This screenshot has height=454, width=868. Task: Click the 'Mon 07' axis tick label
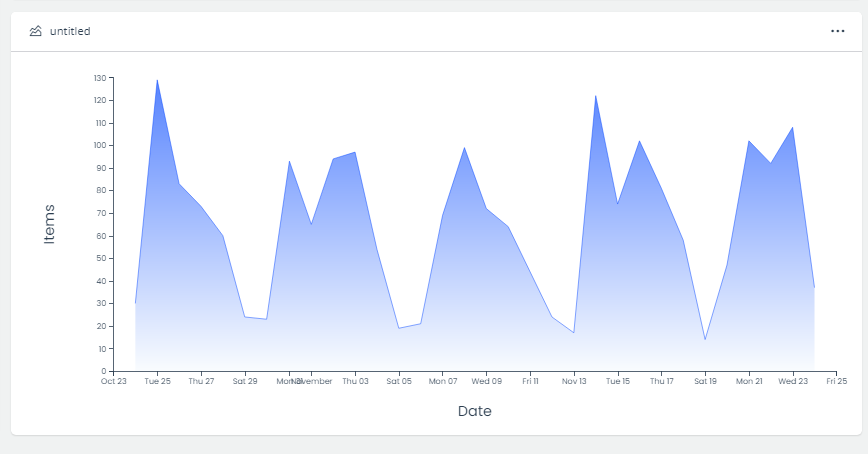click(443, 381)
